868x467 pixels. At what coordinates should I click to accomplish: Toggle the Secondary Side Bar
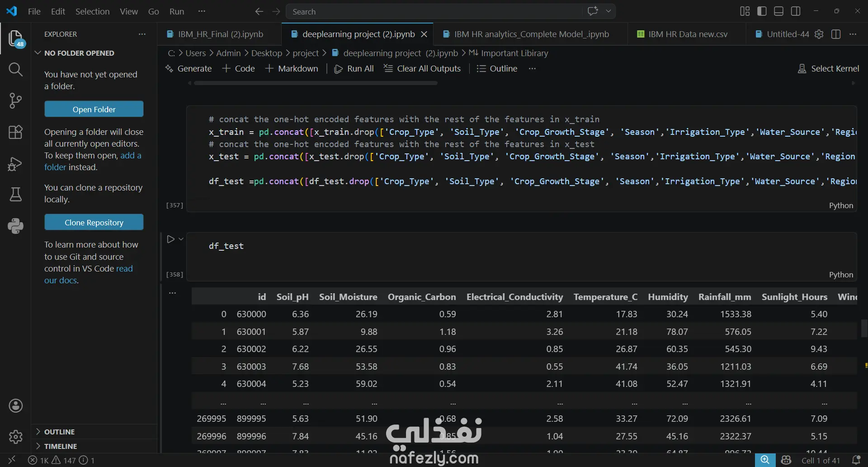(796, 11)
